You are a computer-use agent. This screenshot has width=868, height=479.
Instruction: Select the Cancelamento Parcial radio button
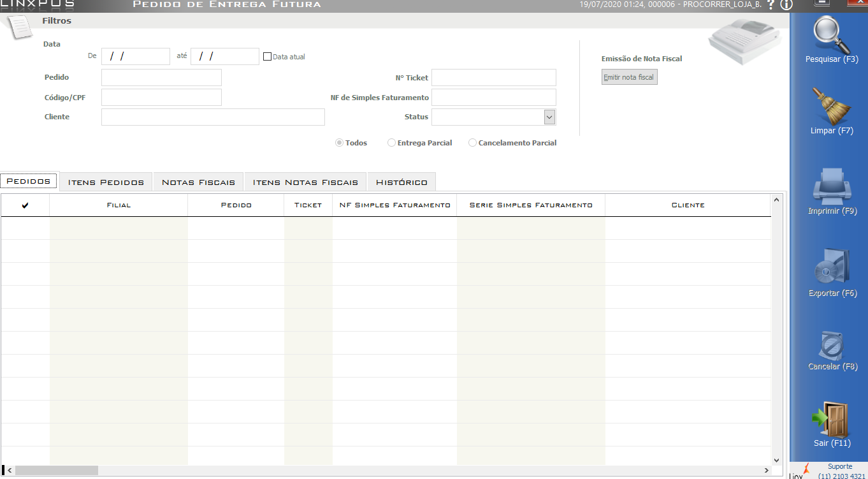click(x=472, y=143)
